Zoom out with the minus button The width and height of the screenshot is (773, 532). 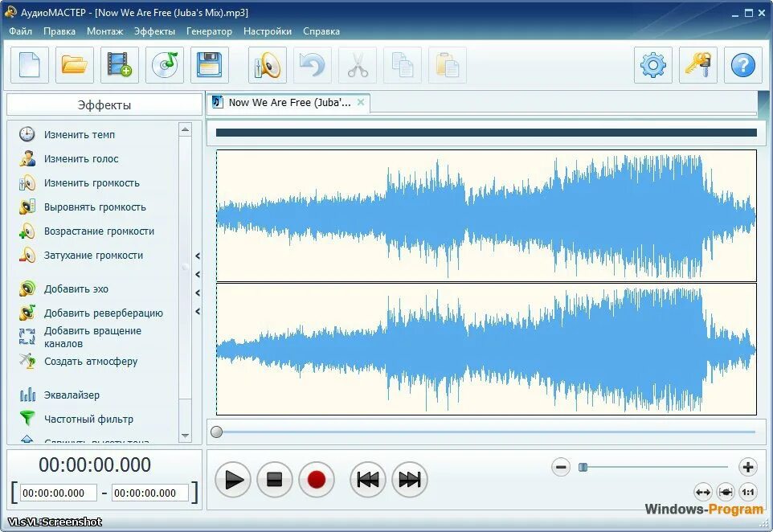[561, 467]
